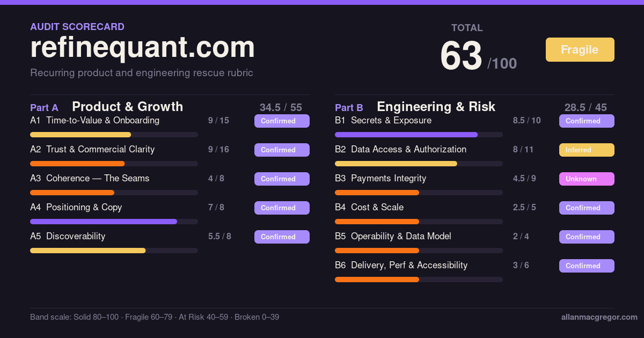Image resolution: width=644 pixels, height=338 pixels.
Task: Click the Band scale legend text
Action: [x=155, y=317]
